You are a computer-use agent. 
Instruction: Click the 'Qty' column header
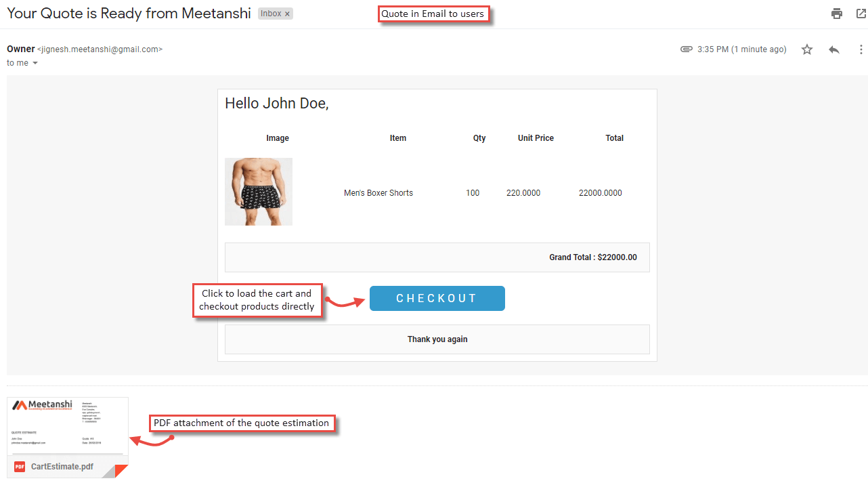pyautogui.click(x=479, y=138)
